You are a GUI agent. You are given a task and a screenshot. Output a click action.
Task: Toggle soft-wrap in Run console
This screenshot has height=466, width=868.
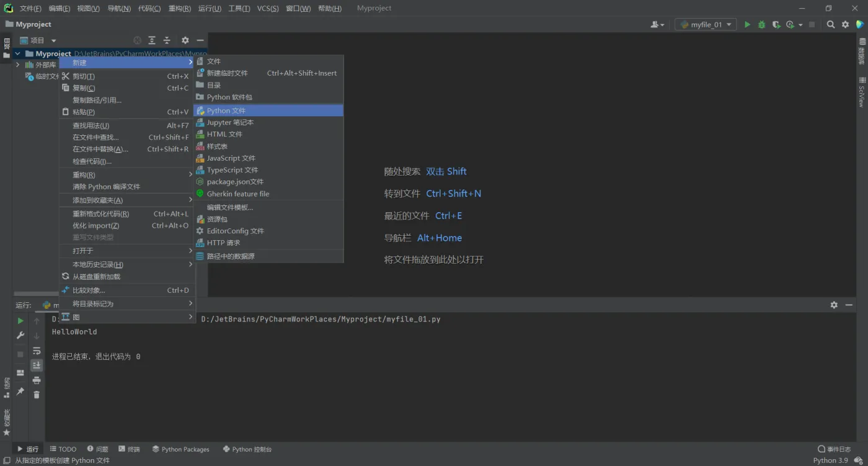coord(37,351)
